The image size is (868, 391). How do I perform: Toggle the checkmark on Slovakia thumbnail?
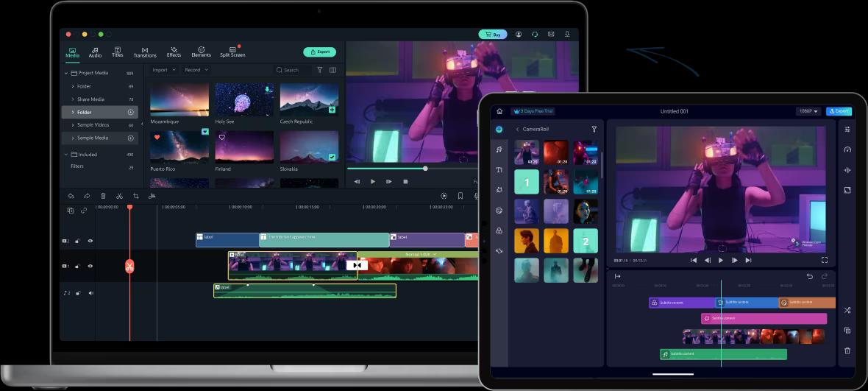click(x=332, y=158)
